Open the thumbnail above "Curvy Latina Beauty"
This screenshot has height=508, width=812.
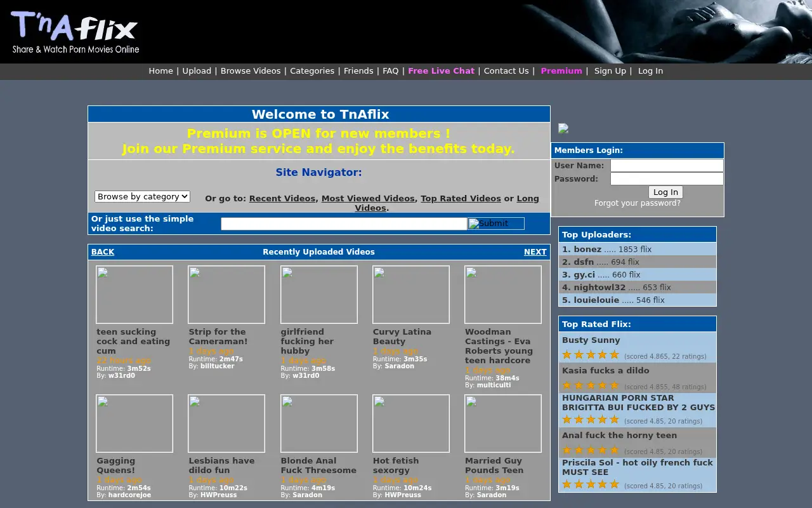(x=411, y=295)
